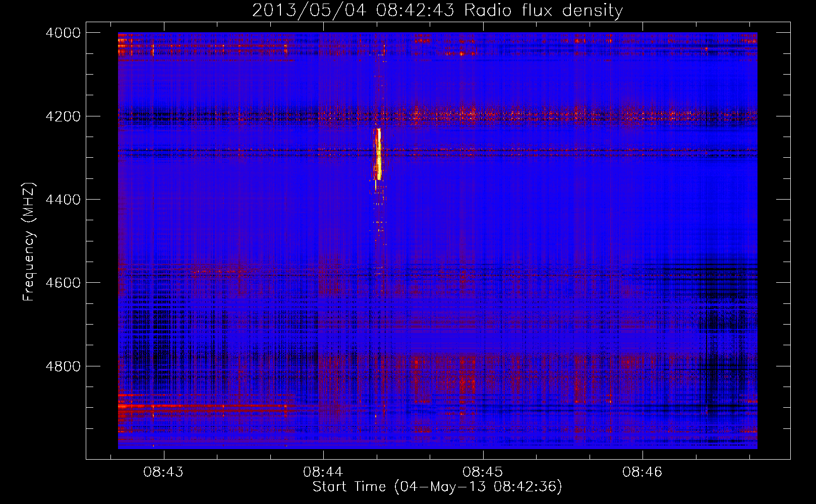Click the 4200 frequency tick label
Image resolution: width=816 pixels, height=504 pixels.
click(63, 116)
